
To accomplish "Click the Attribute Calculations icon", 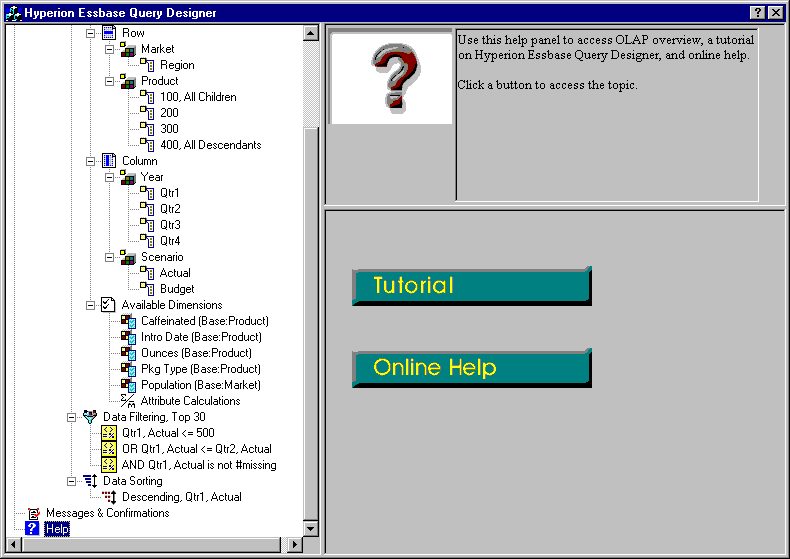I will point(128,401).
